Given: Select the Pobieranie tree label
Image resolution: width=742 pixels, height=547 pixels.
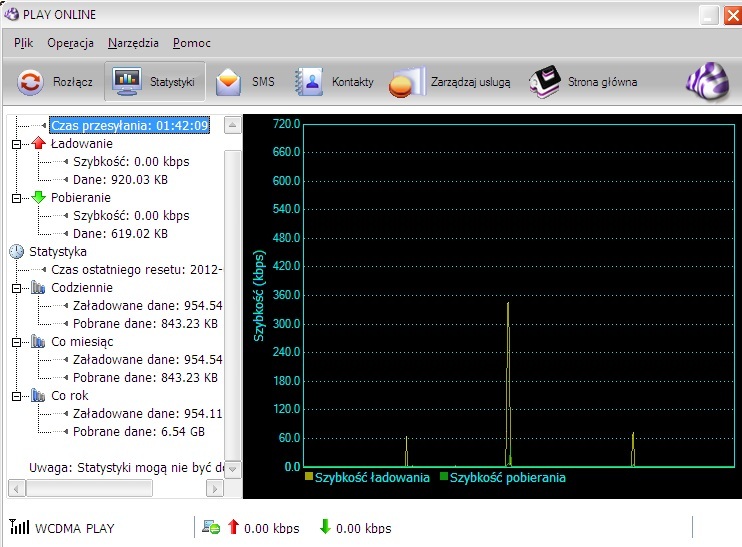Looking at the screenshot, I should tap(81, 197).
